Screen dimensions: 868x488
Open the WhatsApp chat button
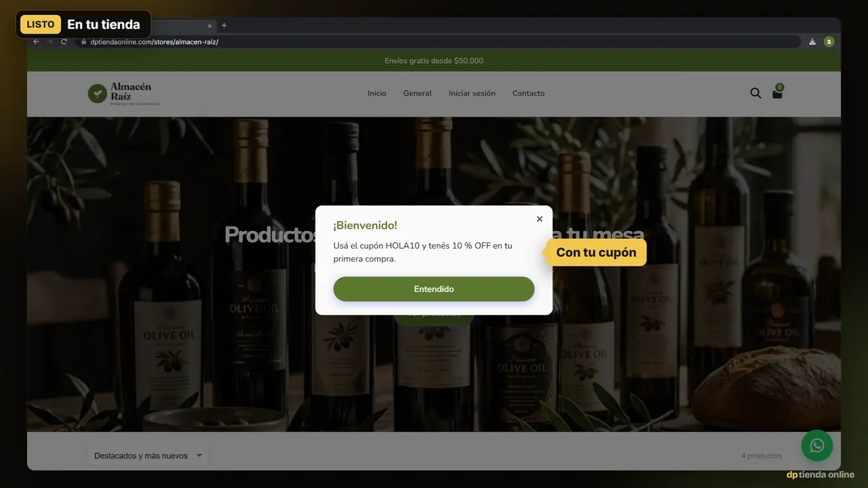tap(816, 445)
